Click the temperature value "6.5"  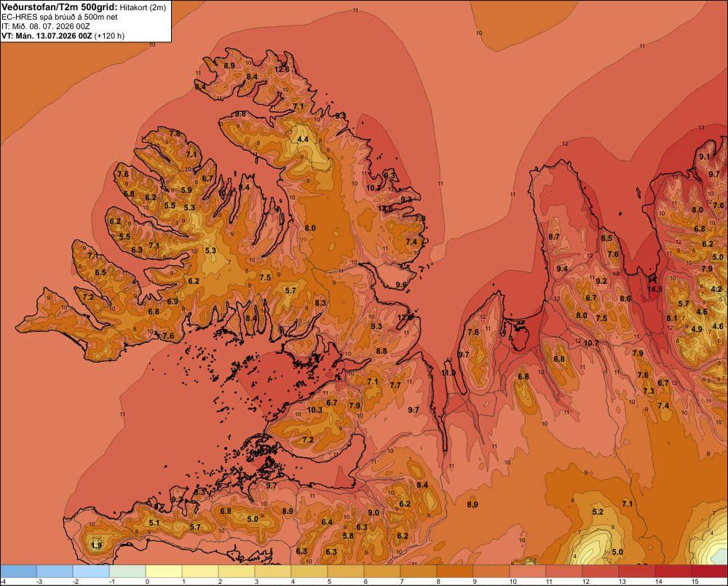(x=100, y=272)
